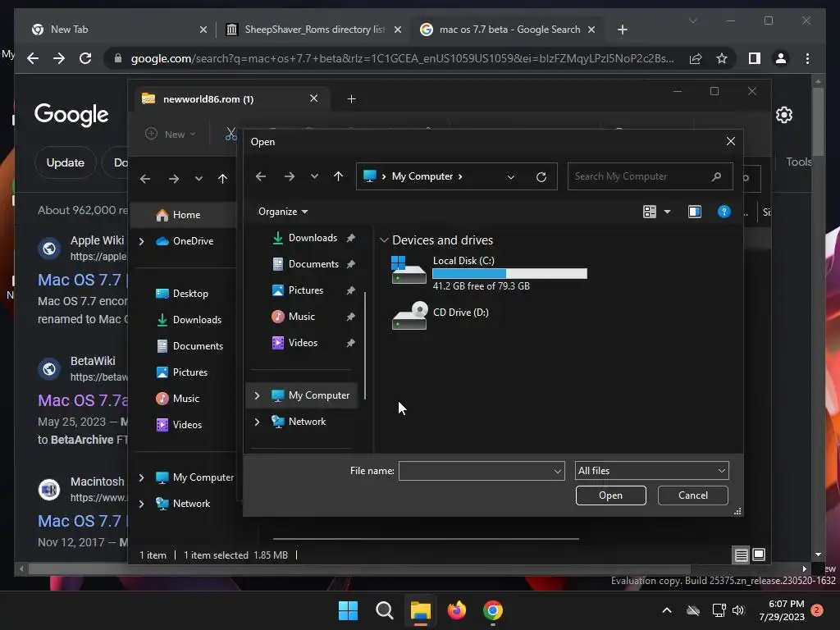Click the Open button
The width and height of the screenshot is (840, 630).
pos(610,495)
